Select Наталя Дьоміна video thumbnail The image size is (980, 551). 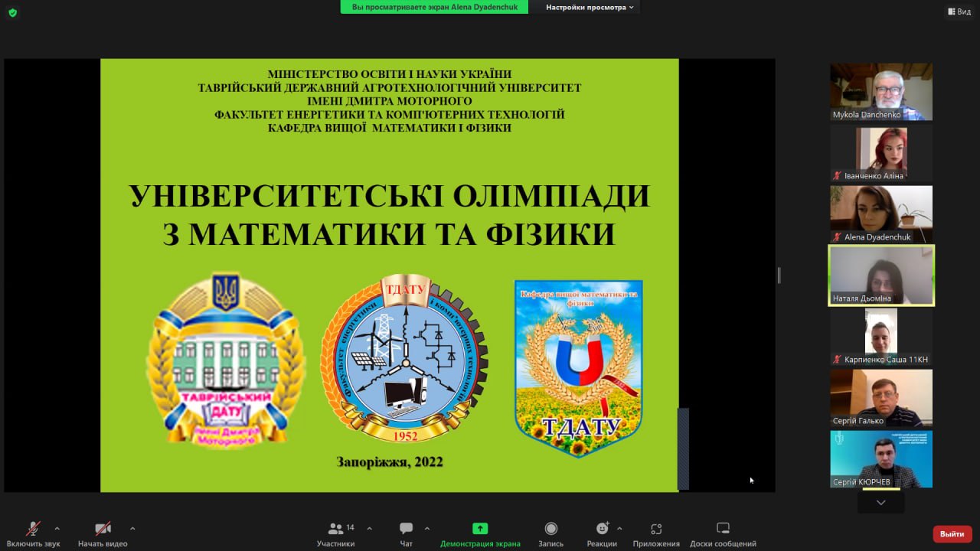click(x=881, y=275)
